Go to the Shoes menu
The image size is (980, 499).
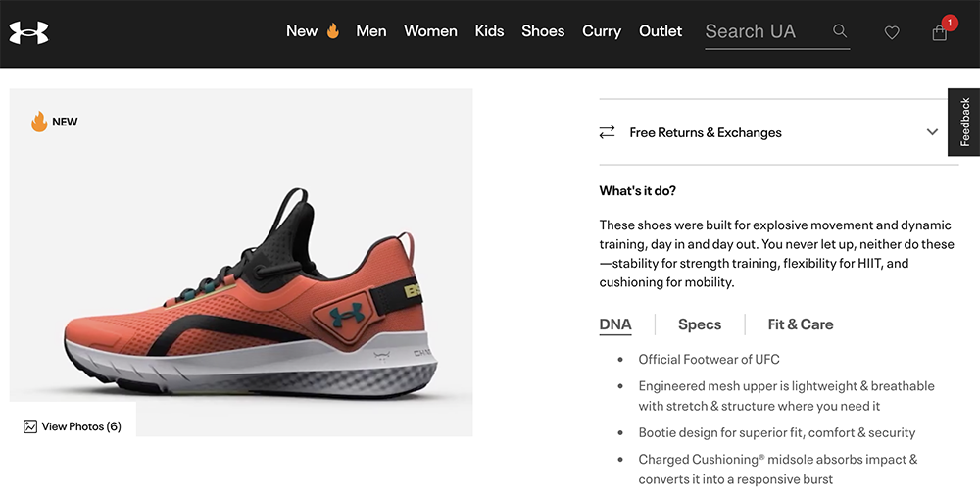point(543,31)
